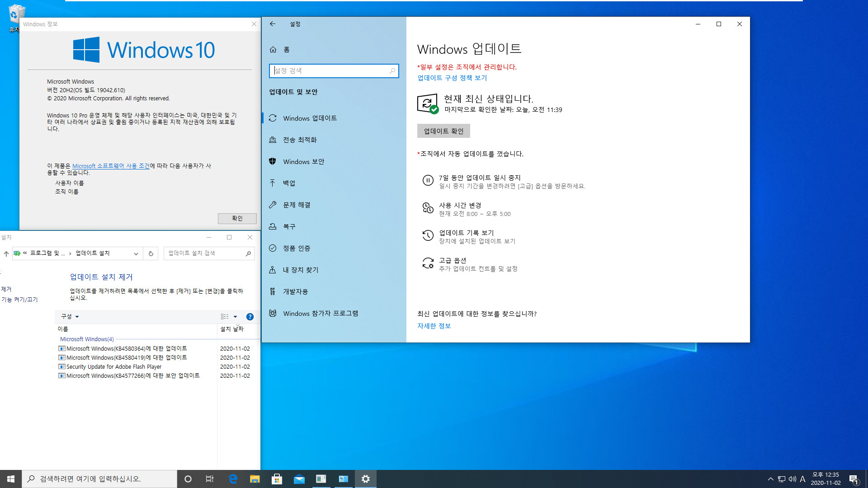Click the 정품 인증 checkmark icon

[273, 248]
